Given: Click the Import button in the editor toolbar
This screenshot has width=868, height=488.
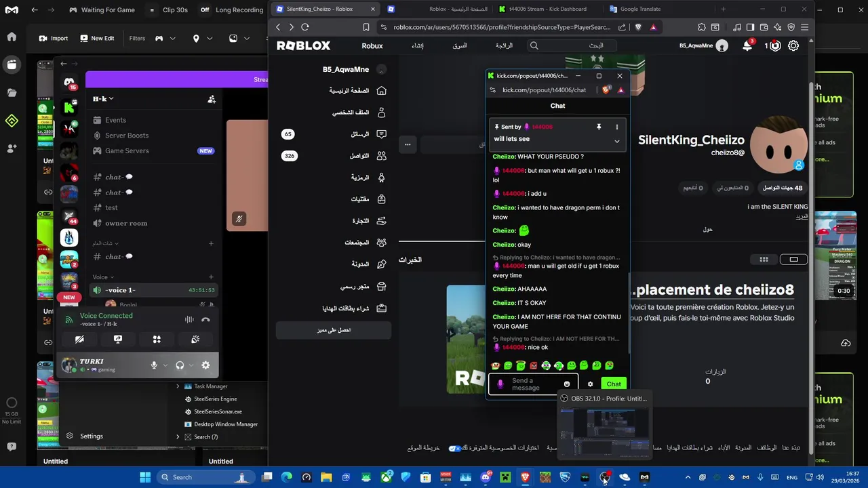Looking at the screenshot, I should [x=53, y=38].
